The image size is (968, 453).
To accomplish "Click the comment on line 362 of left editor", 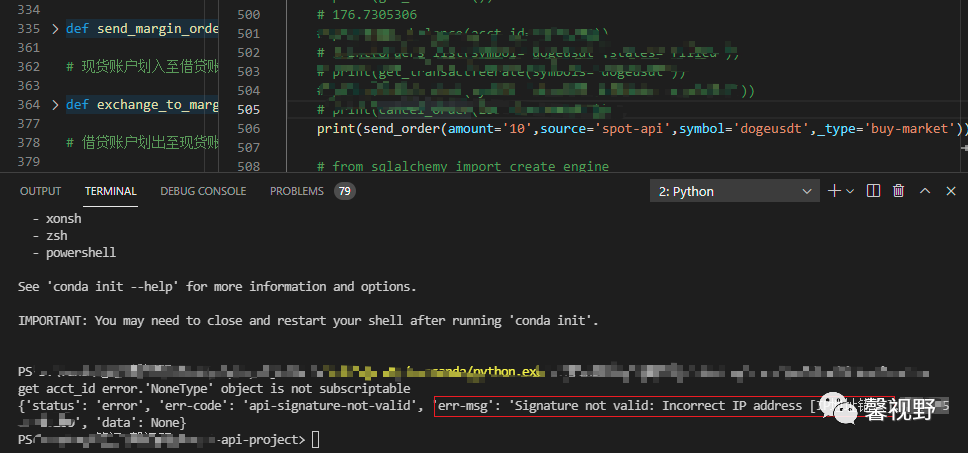I will tap(142, 66).
